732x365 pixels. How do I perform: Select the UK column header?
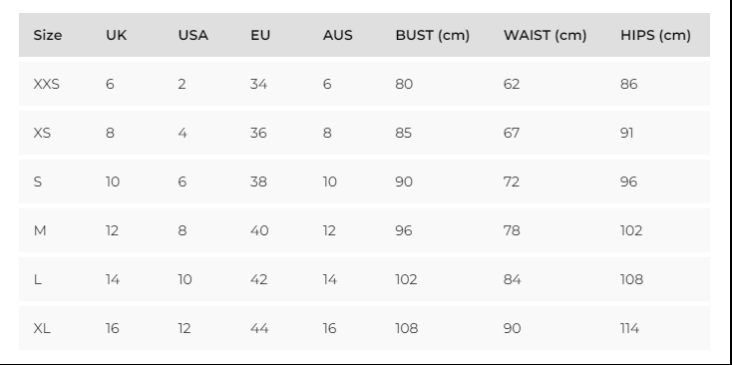pos(116,35)
